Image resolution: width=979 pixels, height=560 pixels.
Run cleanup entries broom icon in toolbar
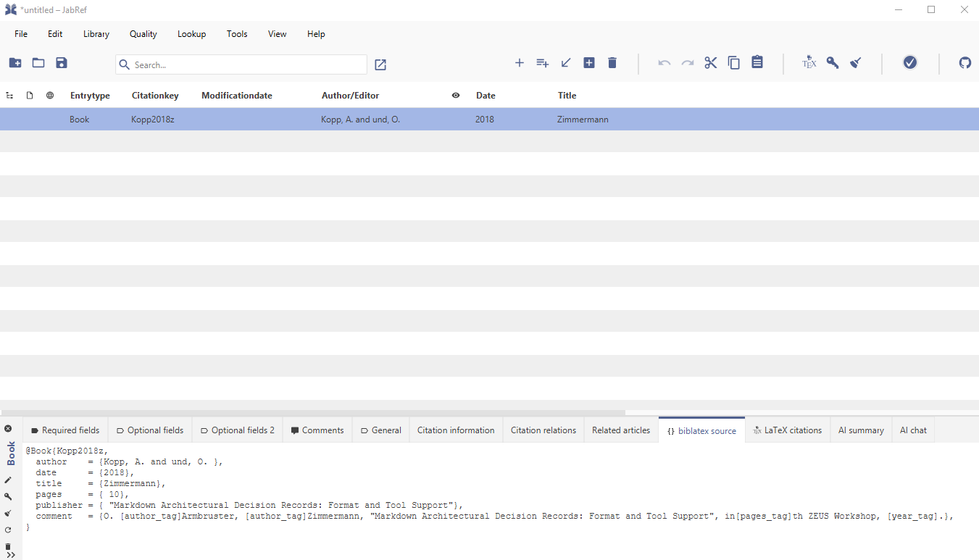[856, 63]
